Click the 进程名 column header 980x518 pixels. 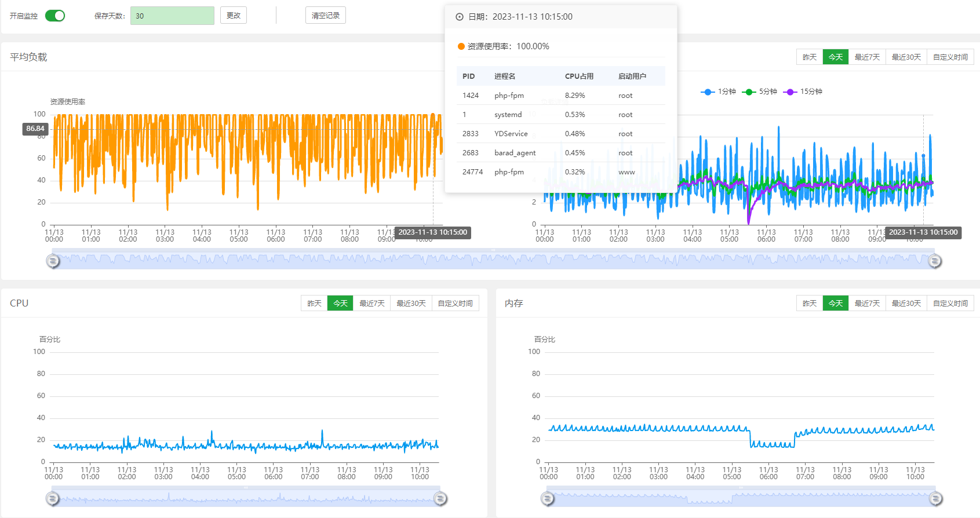click(505, 76)
